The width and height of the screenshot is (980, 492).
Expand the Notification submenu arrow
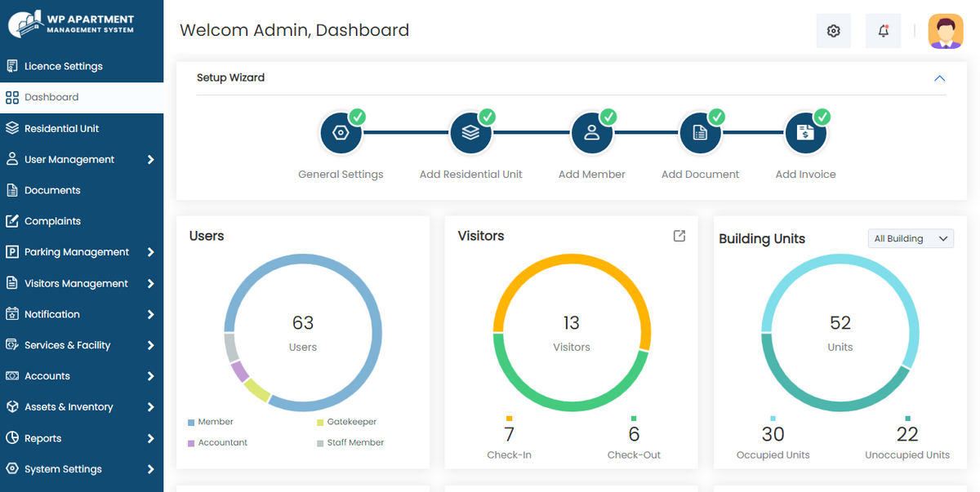151,314
